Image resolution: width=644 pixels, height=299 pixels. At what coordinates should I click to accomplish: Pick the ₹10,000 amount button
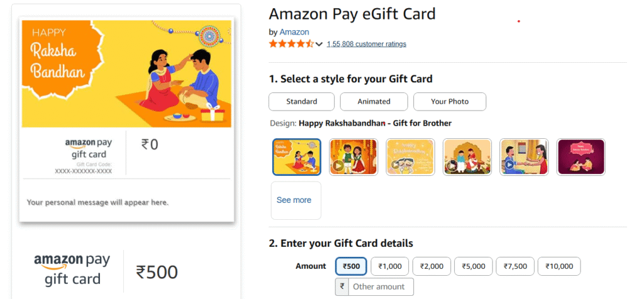[x=559, y=266]
